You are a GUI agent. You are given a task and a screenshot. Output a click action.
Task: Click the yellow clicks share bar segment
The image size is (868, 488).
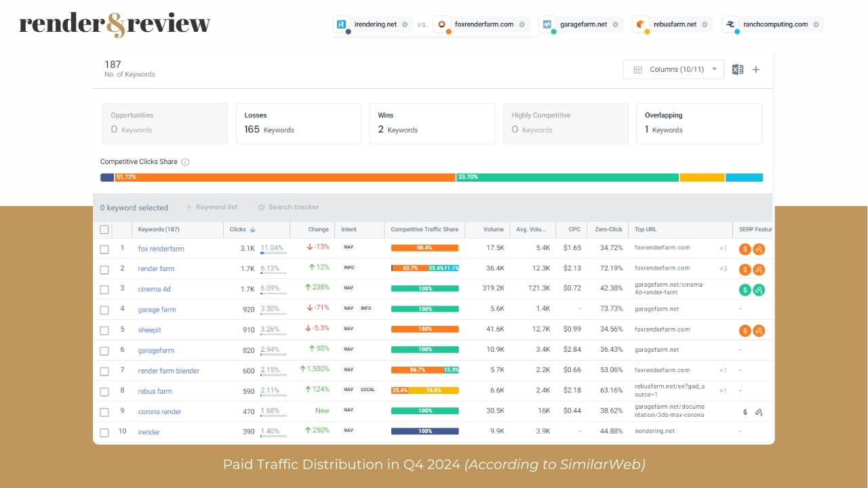(x=703, y=178)
